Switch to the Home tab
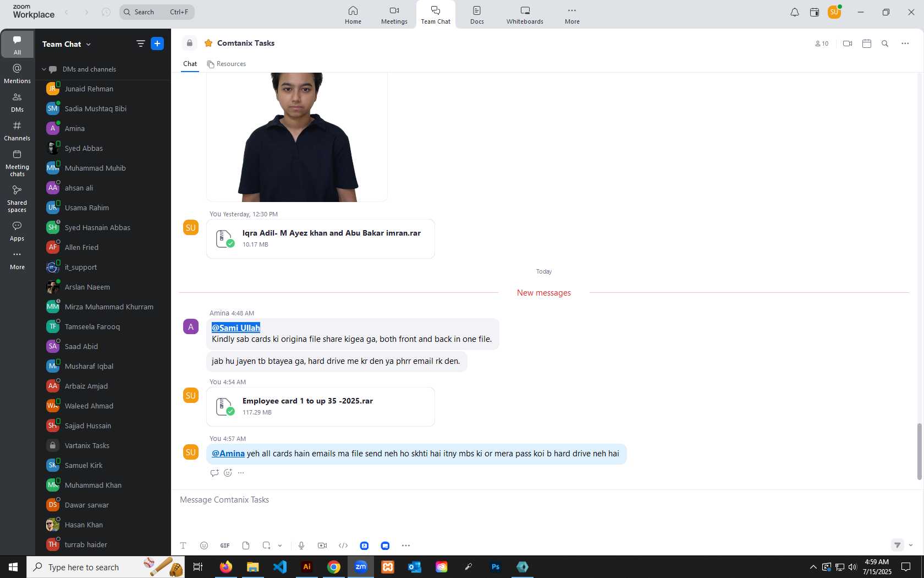The width and height of the screenshot is (924, 578). point(353,15)
